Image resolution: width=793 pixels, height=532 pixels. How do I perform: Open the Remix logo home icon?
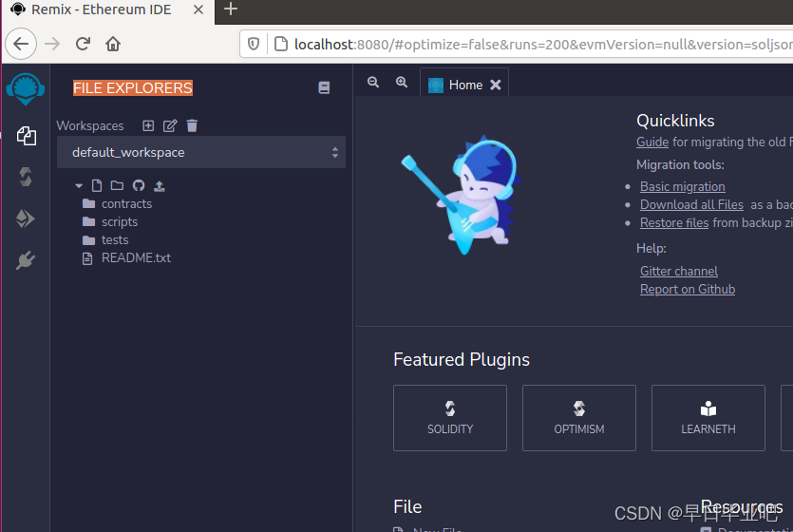(x=26, y=89)
